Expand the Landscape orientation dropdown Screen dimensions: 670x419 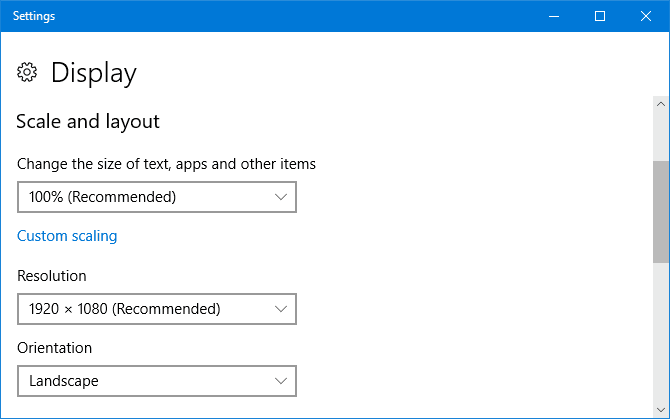tap(157, 381)
